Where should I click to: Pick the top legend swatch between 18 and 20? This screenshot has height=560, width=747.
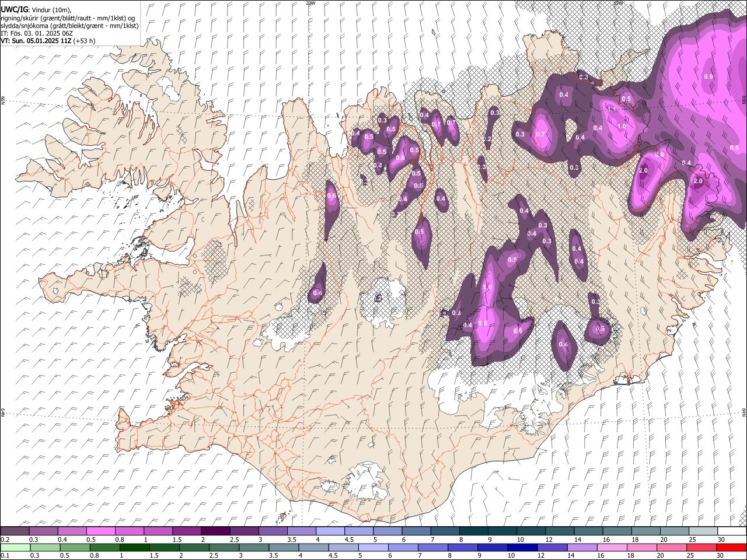[x=645, y=531]
